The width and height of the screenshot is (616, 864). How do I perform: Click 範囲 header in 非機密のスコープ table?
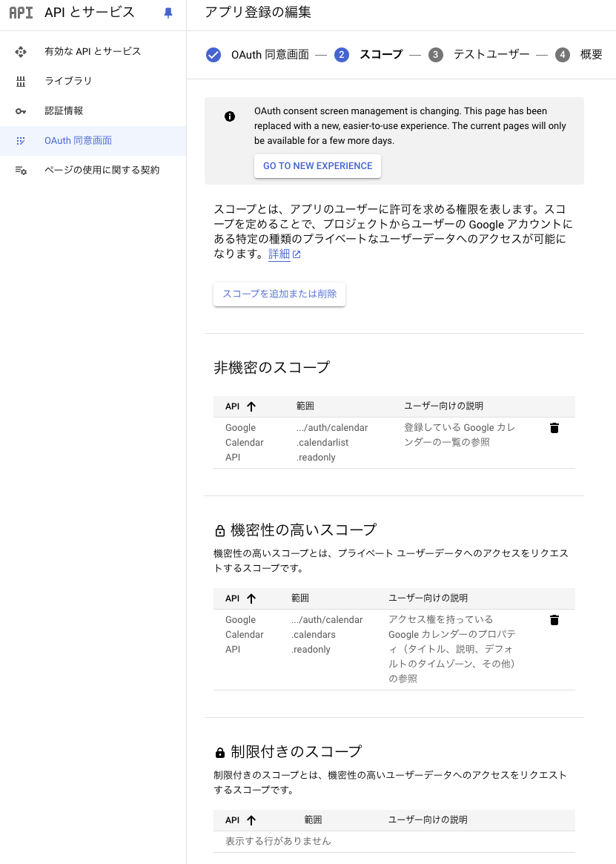point(305,406)
